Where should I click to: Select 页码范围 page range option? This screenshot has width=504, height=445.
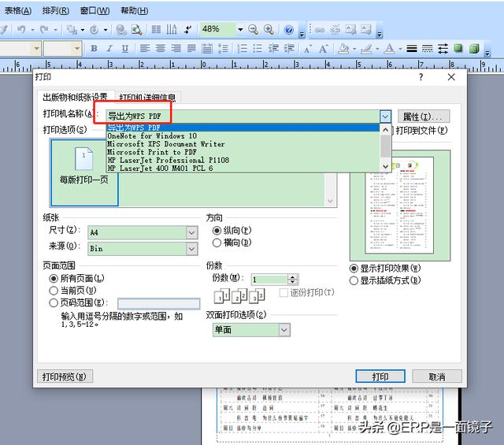(78, 303)
